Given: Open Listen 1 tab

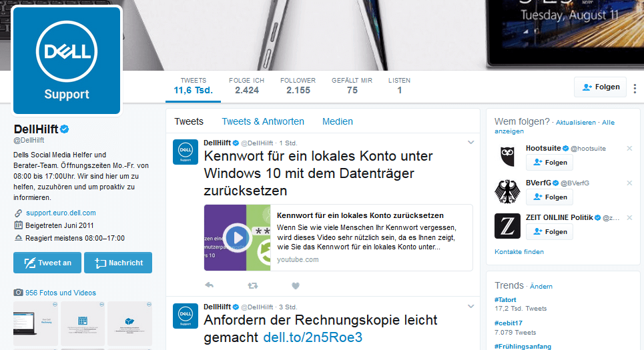Looking at the screenshot, I should coord(399,86).
